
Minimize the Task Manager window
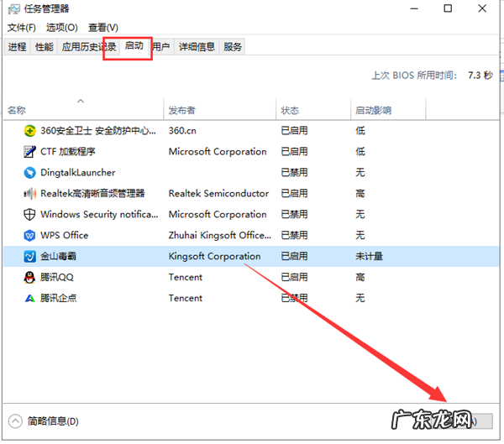tap(414, 8)
